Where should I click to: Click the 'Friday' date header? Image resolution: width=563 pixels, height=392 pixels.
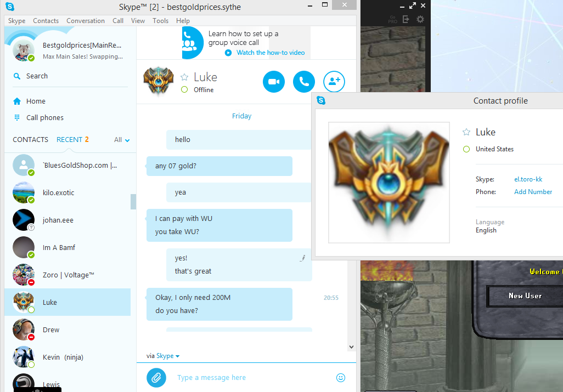241,116
